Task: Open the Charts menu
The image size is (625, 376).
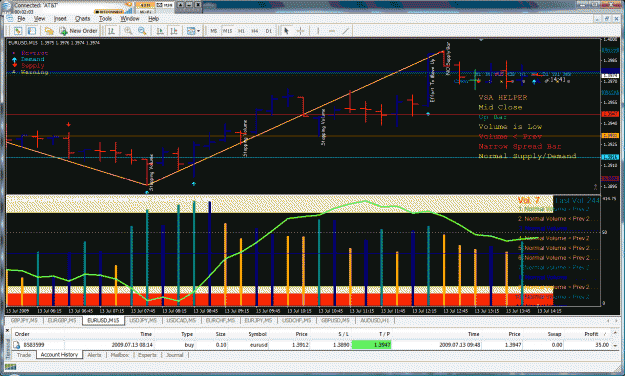Action: (x=83, y=18)
